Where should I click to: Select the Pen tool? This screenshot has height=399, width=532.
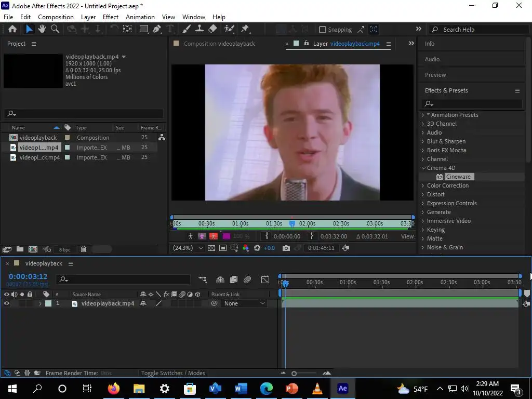(157, 29)
